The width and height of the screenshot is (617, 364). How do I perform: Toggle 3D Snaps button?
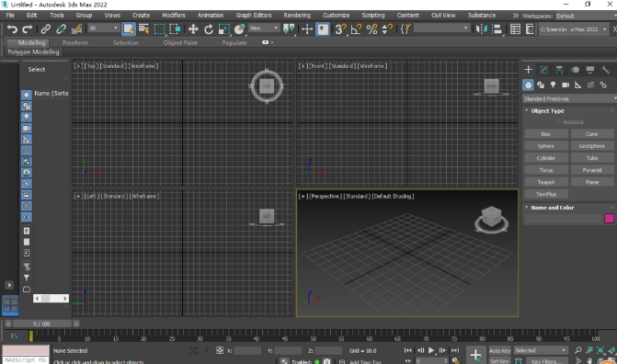[x=340, y=29]
